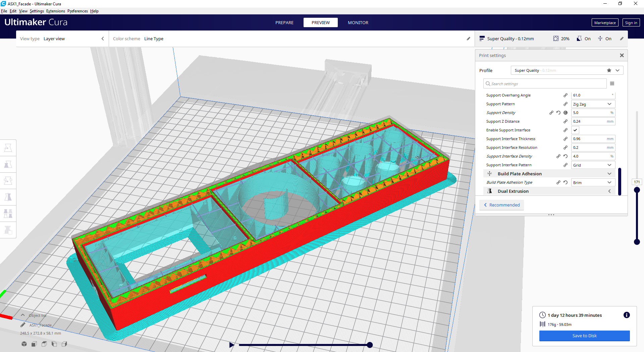Collapse the Build Plate Adhesion section
The width and height of the screenshot is (644, 352).
[x=549, y=174]
